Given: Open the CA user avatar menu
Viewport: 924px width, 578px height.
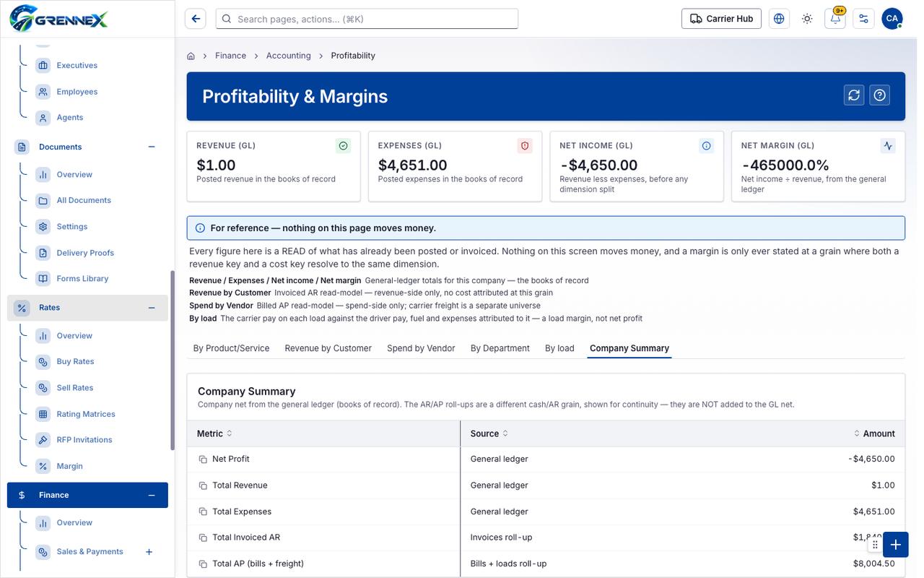Looking at the screenshot, I should (892, 19).
